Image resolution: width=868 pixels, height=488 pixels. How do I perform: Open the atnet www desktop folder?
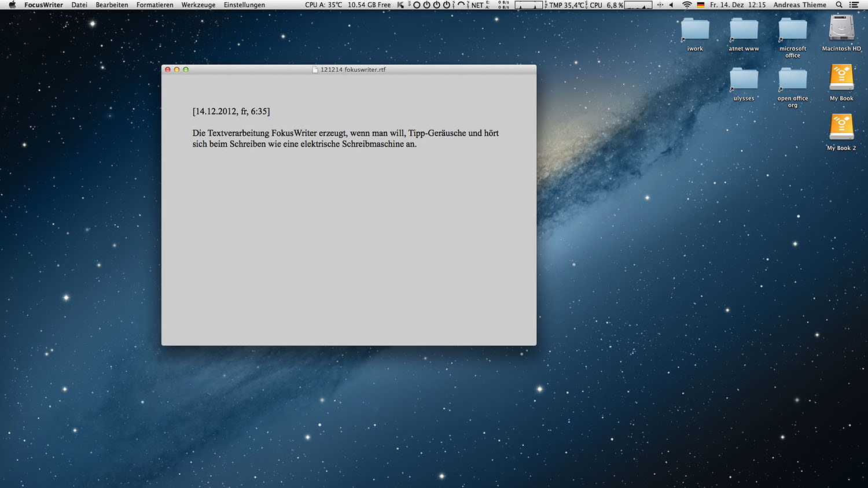[744, 30]
